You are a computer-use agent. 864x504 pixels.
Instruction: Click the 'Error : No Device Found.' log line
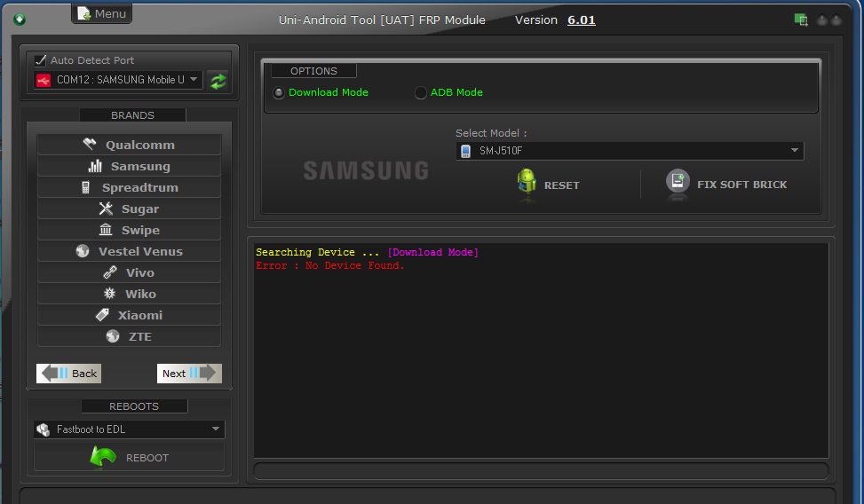[329, 265]
